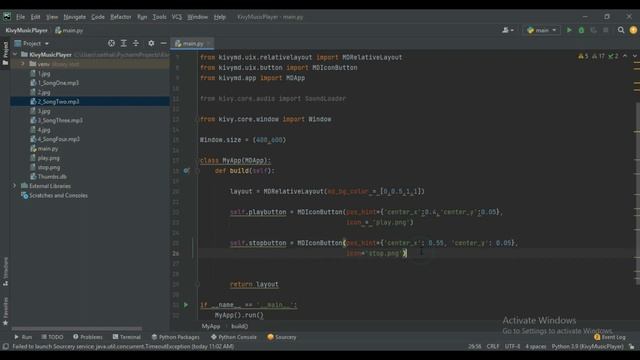Toggle Project side tab on left edge
Screen dimensions: 640x360
5,53
